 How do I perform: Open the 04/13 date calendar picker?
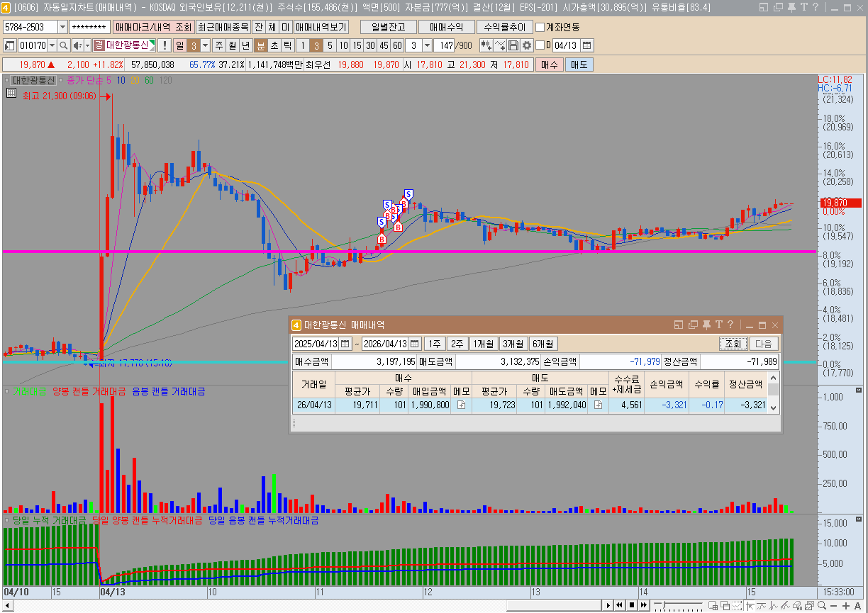pyautogui.click(x=586, y=45)
